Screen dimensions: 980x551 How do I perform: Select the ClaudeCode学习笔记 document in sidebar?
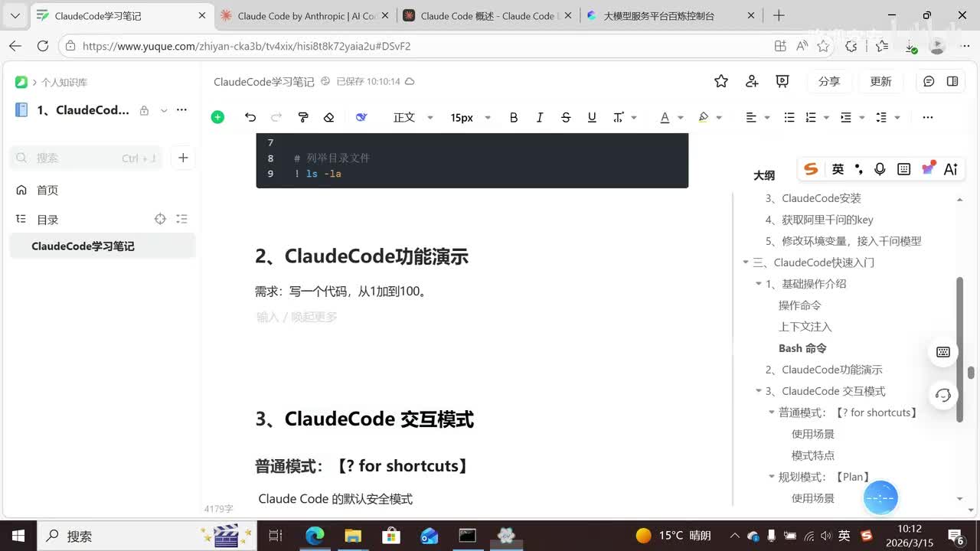point(102,246)
